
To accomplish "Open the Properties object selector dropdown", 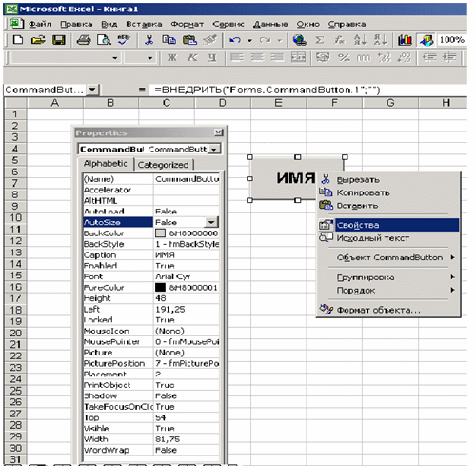I will tap(214, 149).
